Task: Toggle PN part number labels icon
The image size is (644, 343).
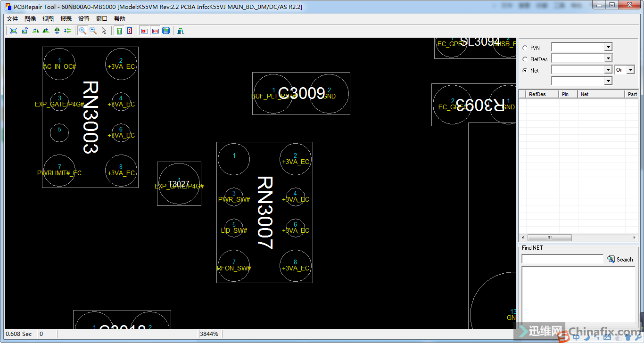Action: click(x=155, y=31)
